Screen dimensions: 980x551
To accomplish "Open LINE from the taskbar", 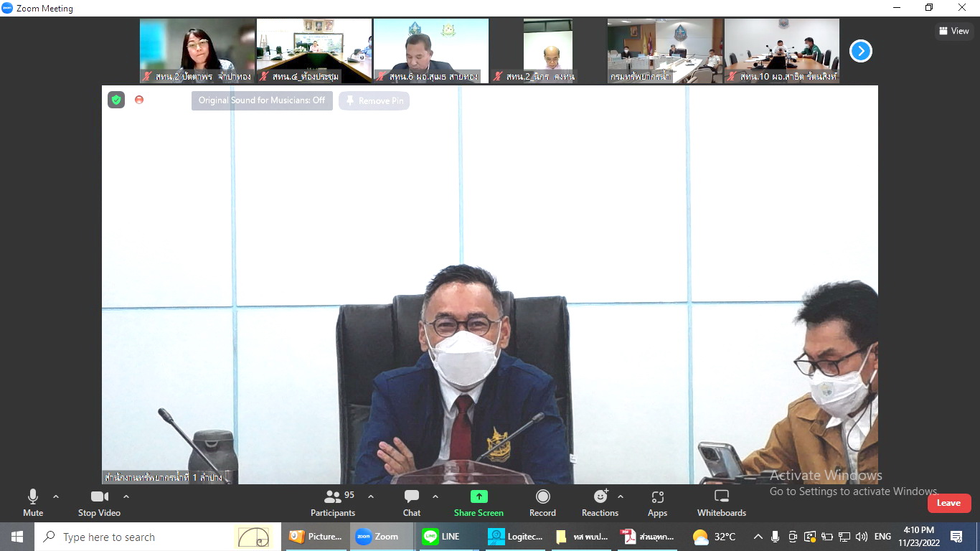I will 448,537.
